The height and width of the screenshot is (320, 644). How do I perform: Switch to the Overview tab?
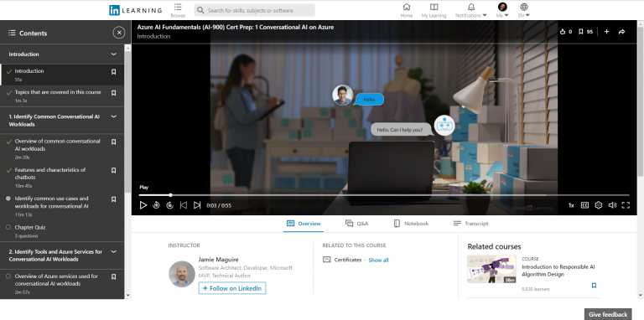(x=304, y=224)
